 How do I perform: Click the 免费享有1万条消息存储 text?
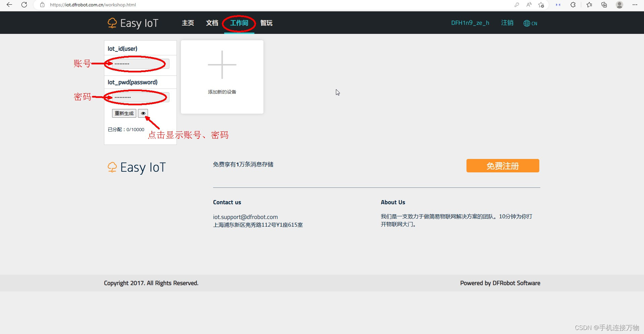(243, 164)
